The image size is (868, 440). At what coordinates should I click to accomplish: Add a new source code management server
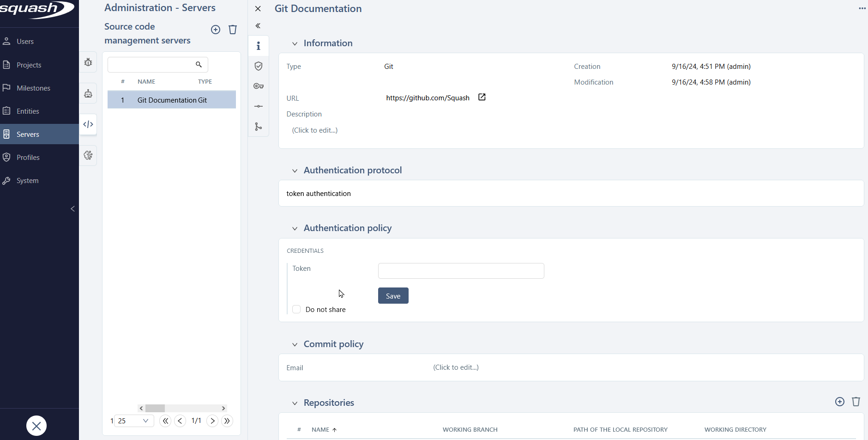pyautogui.click(x=216, y=30)
